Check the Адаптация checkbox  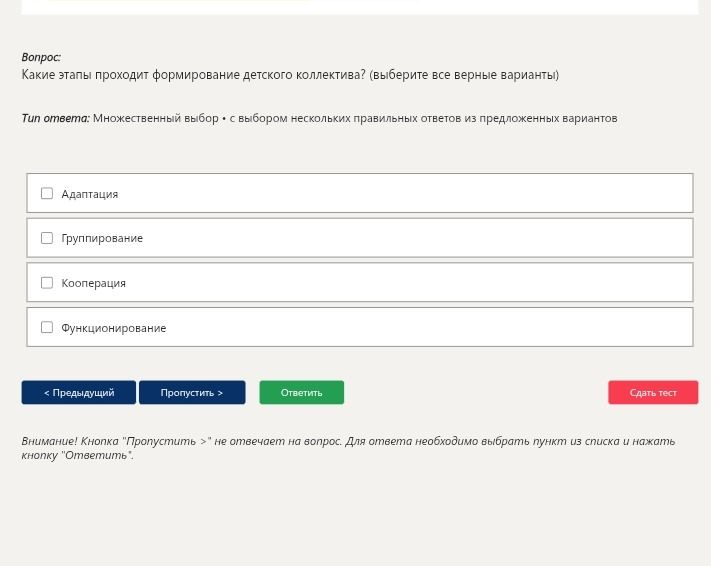(x=47, y=194)
